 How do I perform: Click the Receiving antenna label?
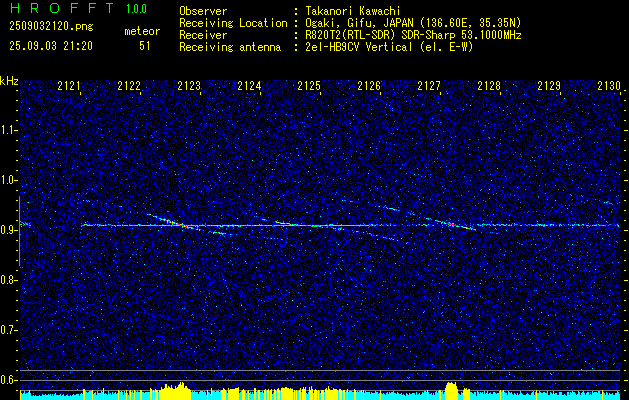[x=230, y=47]
